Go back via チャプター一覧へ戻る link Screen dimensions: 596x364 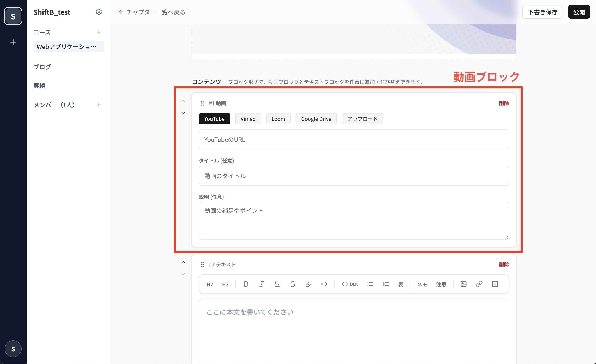point(152,12)
